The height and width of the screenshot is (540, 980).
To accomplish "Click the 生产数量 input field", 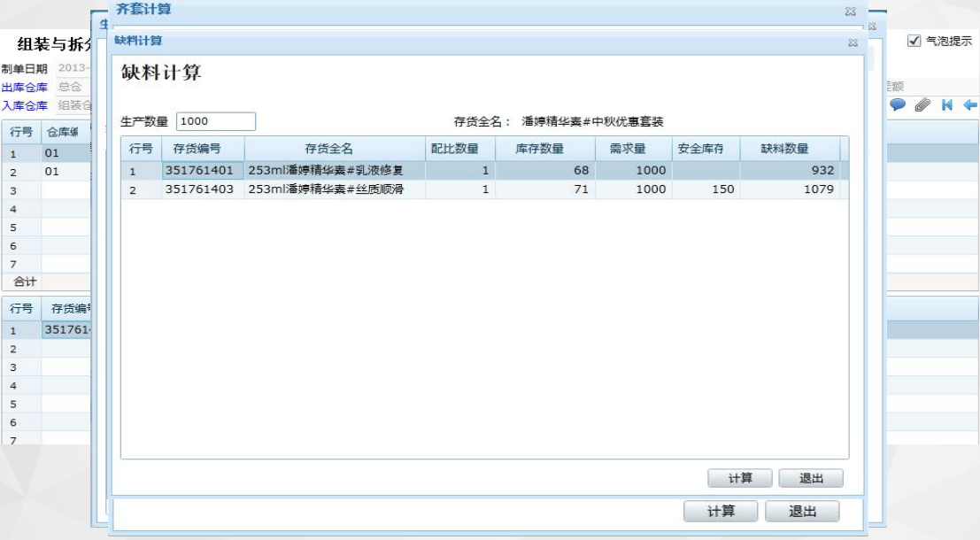I will click(x=216, y=121).
